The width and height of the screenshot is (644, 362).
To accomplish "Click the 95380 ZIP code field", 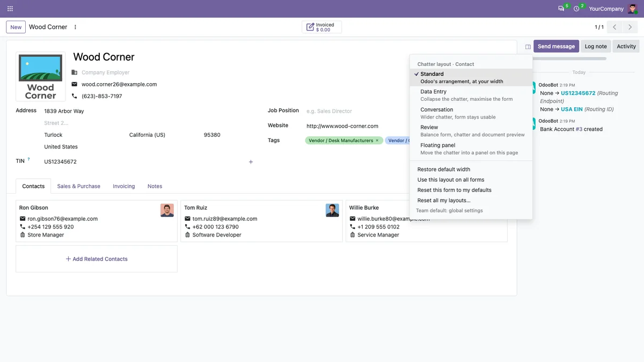I will coord(228,135).
